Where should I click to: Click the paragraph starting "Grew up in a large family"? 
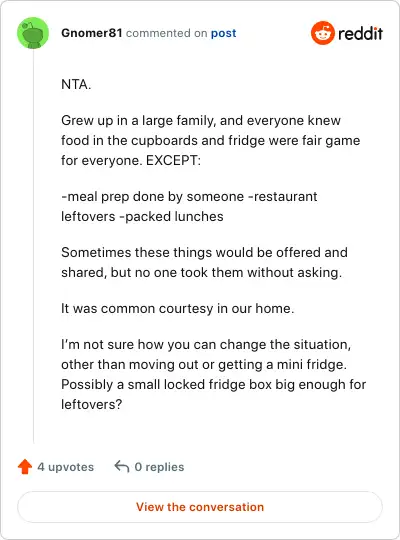click(x=211, y=141)
